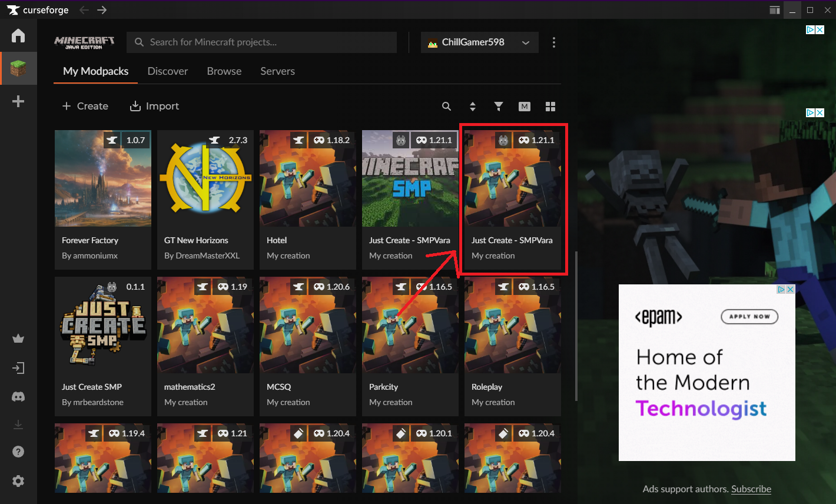The image size is (836, 504).
Task: Toggle the M display mode button
Action: (x=525, y=107)
